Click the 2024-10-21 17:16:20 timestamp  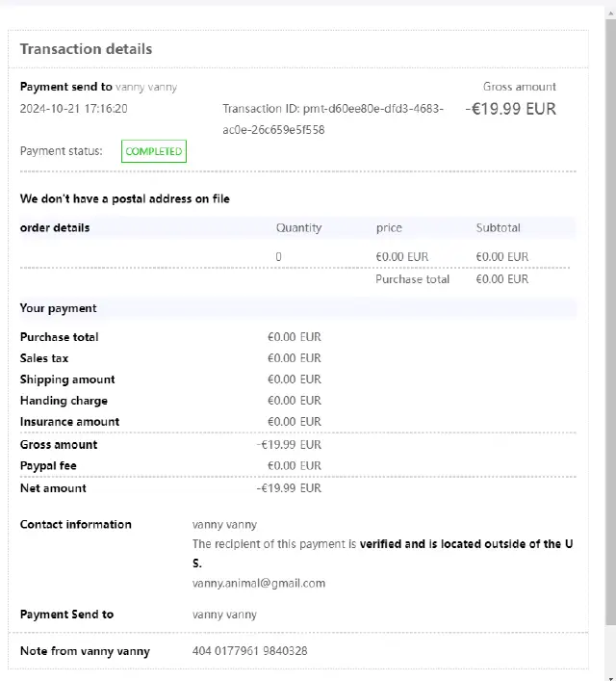(x=74, y=109)
